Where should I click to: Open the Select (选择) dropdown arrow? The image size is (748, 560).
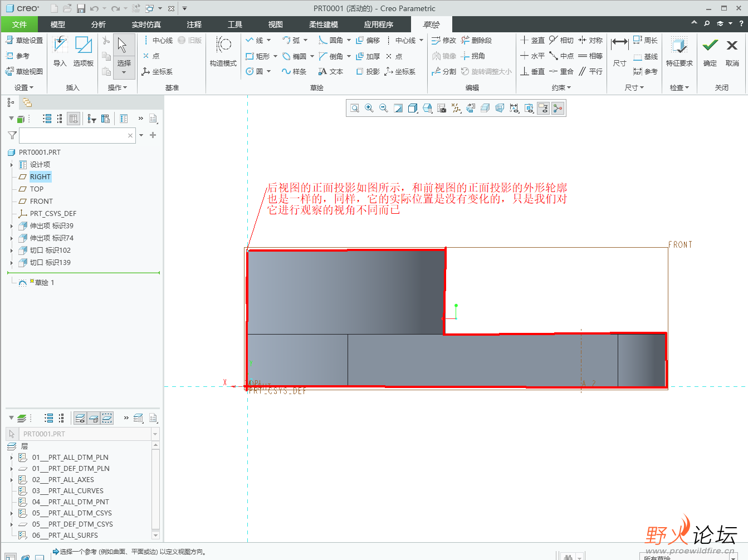pyautogui.click(x=124, y=72)
